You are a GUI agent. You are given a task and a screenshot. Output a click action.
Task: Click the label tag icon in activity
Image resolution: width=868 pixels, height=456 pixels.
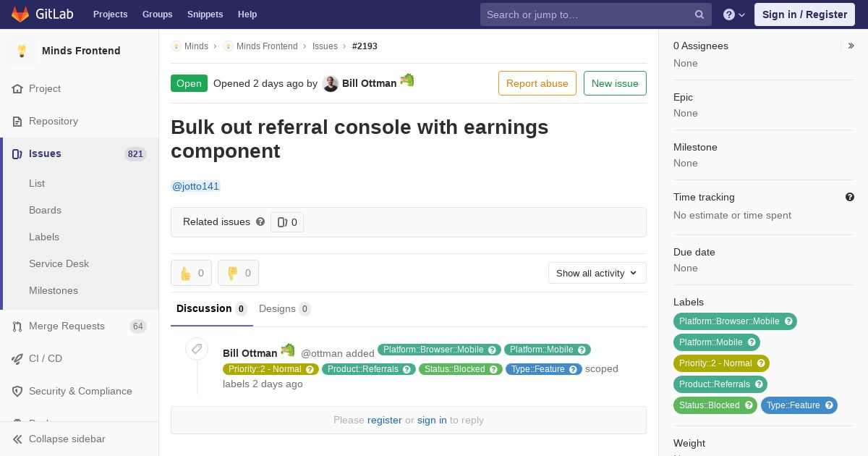point(196,349)
